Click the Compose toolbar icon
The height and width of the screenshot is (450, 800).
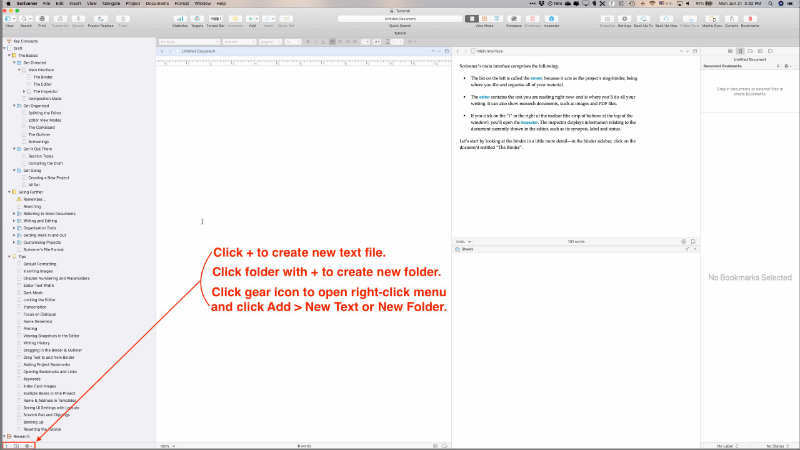pos(514,20)
